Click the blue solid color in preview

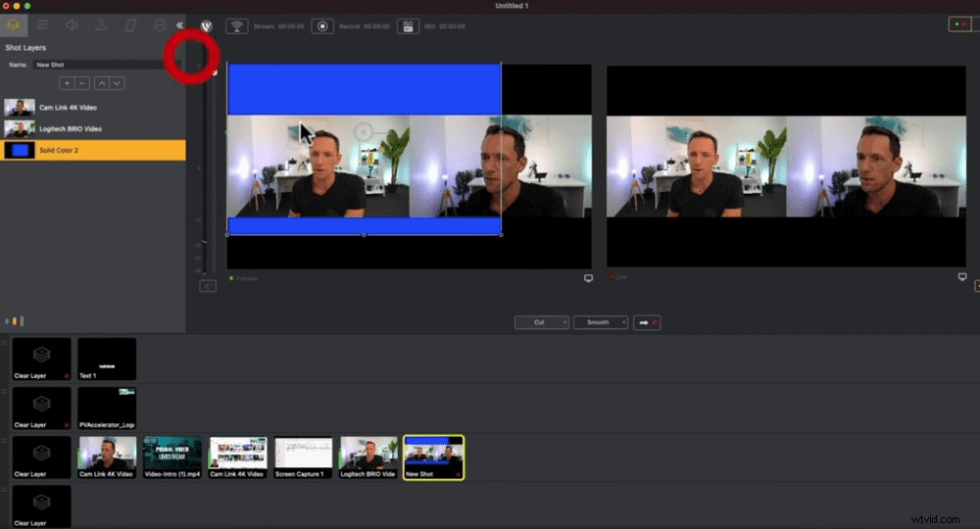coord(364,89)
